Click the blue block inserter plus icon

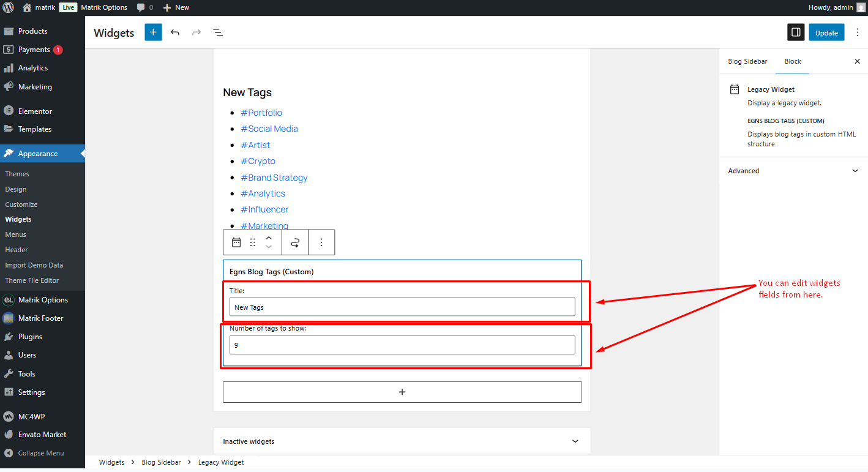coord(153,32)
